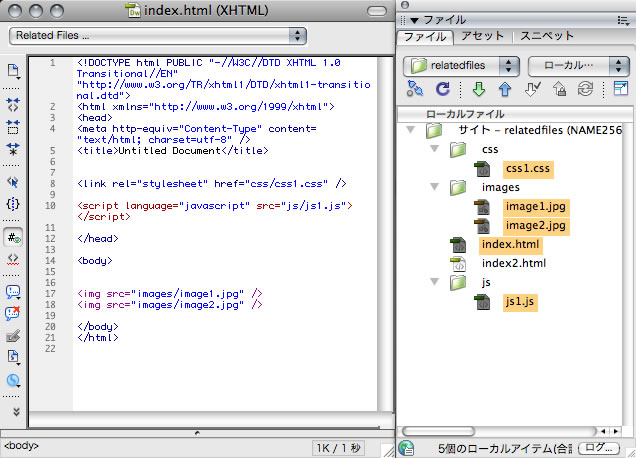
Task: Click green Get Files down arrow
Action: click(479, 89)
